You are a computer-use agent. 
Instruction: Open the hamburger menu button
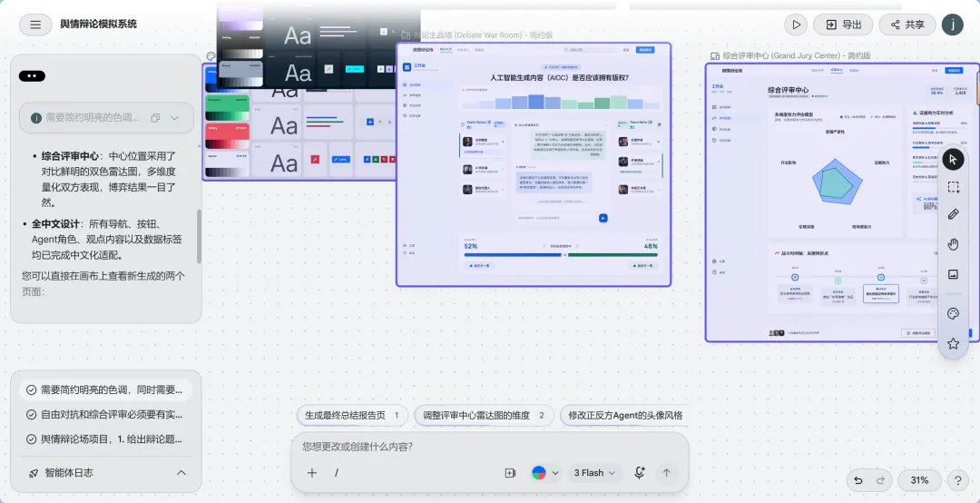[35, 25]
